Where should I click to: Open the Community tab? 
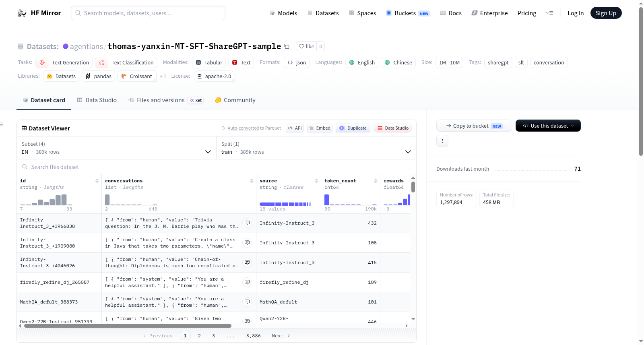pos(235,100)
